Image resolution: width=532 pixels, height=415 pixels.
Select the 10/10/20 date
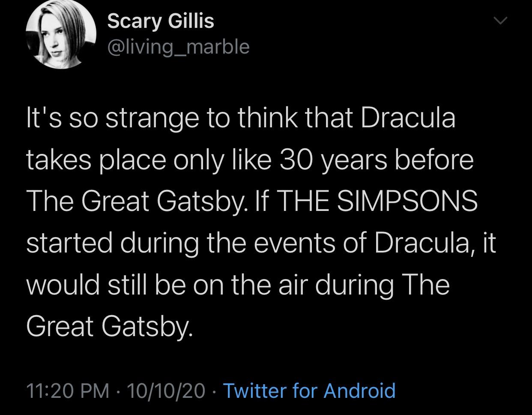tap(166, 391)
